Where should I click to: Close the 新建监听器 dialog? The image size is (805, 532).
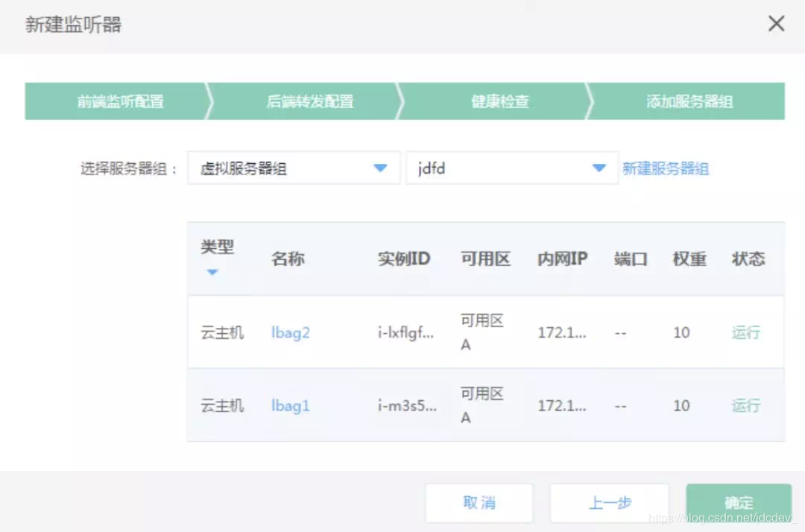pos(776,24)
